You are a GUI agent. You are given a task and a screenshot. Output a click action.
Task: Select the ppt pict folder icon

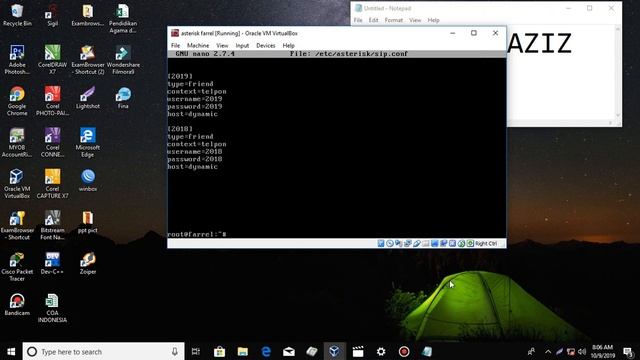pos(88,222)
